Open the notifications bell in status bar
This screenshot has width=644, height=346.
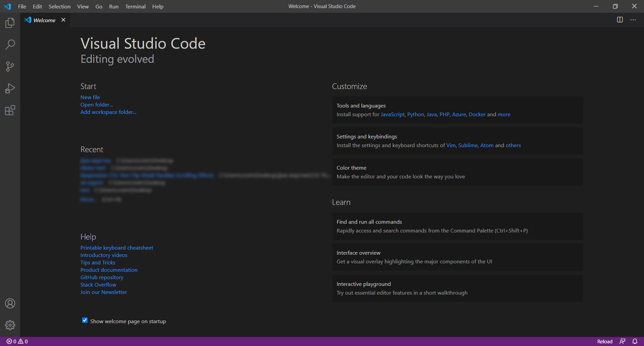pyautogui.click(x=635, y=341)
